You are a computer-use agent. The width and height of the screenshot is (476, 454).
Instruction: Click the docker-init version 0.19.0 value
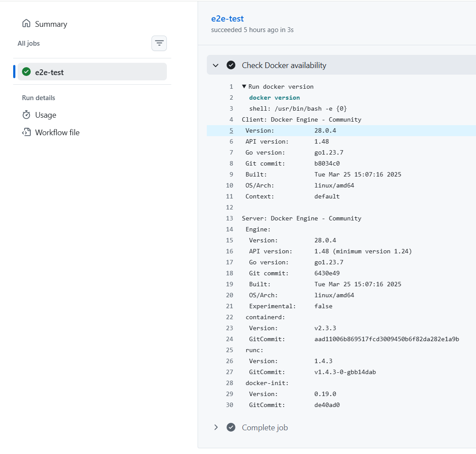point(325,394)
